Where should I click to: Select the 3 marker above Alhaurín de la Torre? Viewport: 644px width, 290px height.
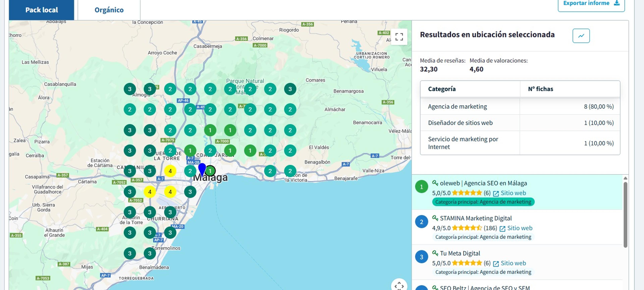pos(130,212)
